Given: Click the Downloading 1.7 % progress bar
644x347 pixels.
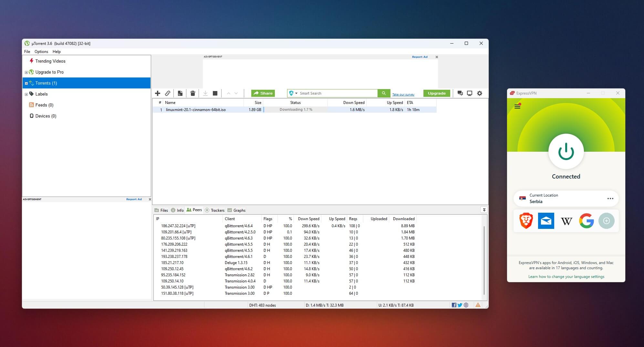Looking at the screenshot, I should tap(296, 110).
